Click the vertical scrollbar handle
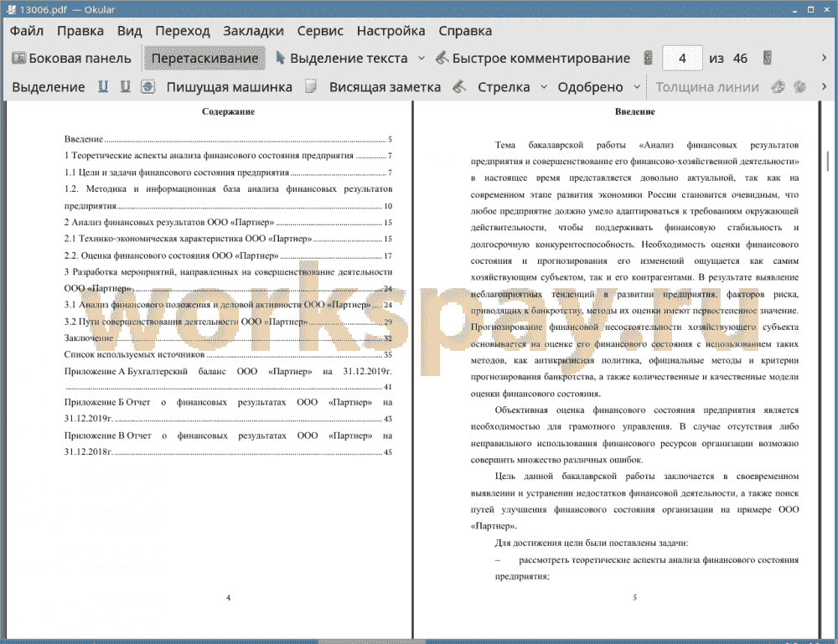The width and height of the screenshot is (838, 644). 828,161
